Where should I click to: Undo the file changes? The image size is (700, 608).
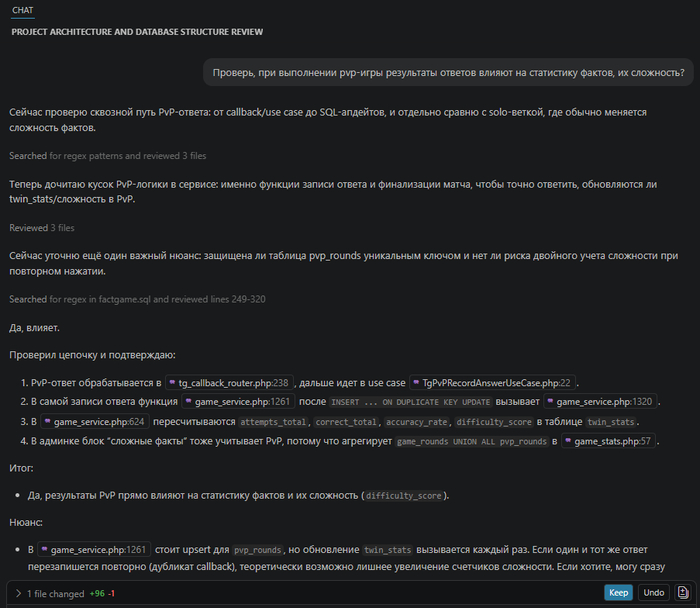pyautogui.click(x=654, y=592)
